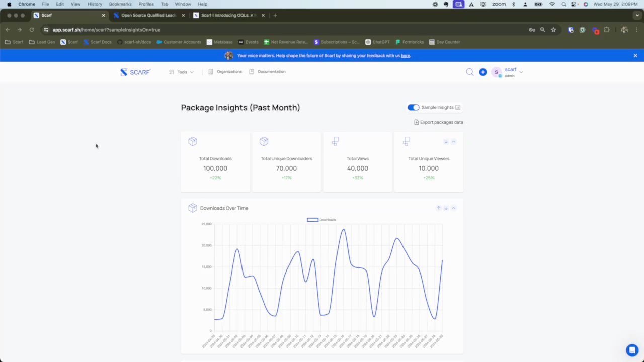Bookmark page with the star icon
This screenshot has width=644, height=362.
(553, 30)
